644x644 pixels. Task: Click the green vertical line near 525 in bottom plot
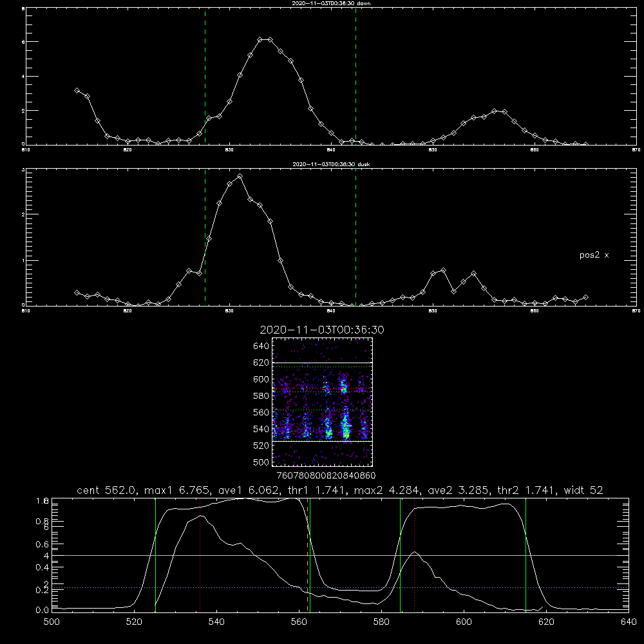click(155, 554)
